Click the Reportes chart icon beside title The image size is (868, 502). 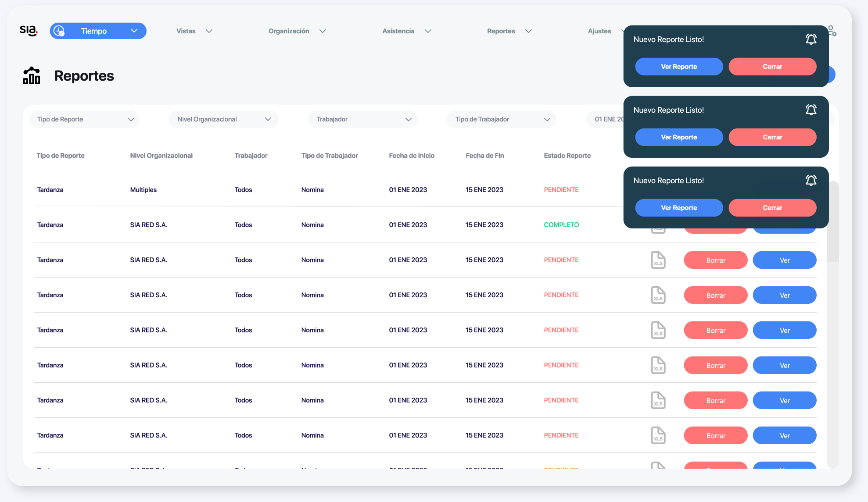[32, 75]
